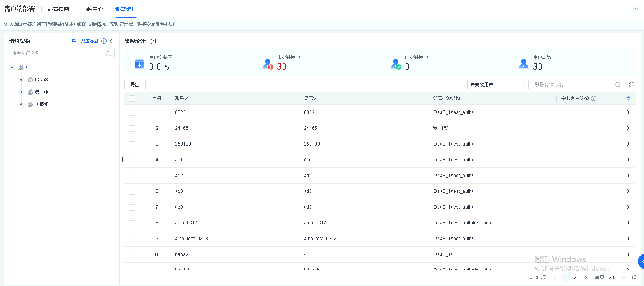Screen dimensions: 644x286
Task: Select all rows using header checkbox
Action: point(132,99)
